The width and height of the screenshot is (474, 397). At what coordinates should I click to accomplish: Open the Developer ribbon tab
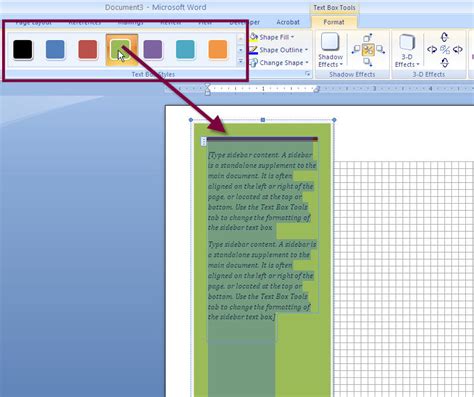pyautogui.click(x=245, y=22)
